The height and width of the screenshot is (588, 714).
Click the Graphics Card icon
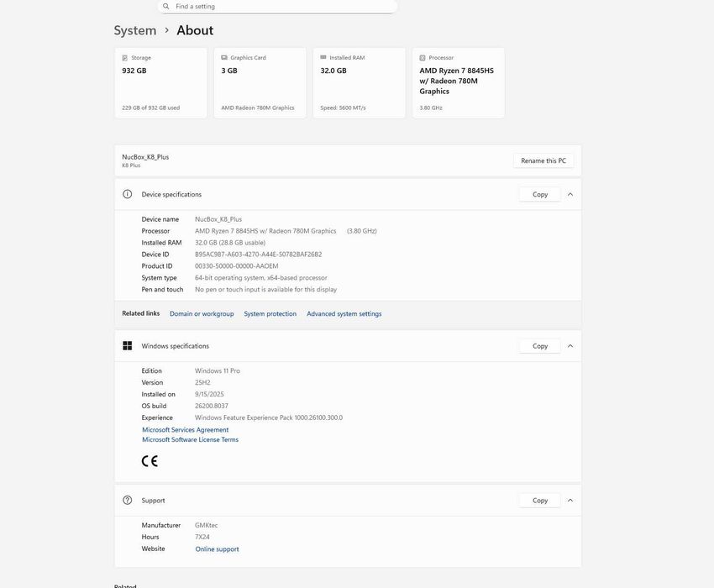click(224, 58)
